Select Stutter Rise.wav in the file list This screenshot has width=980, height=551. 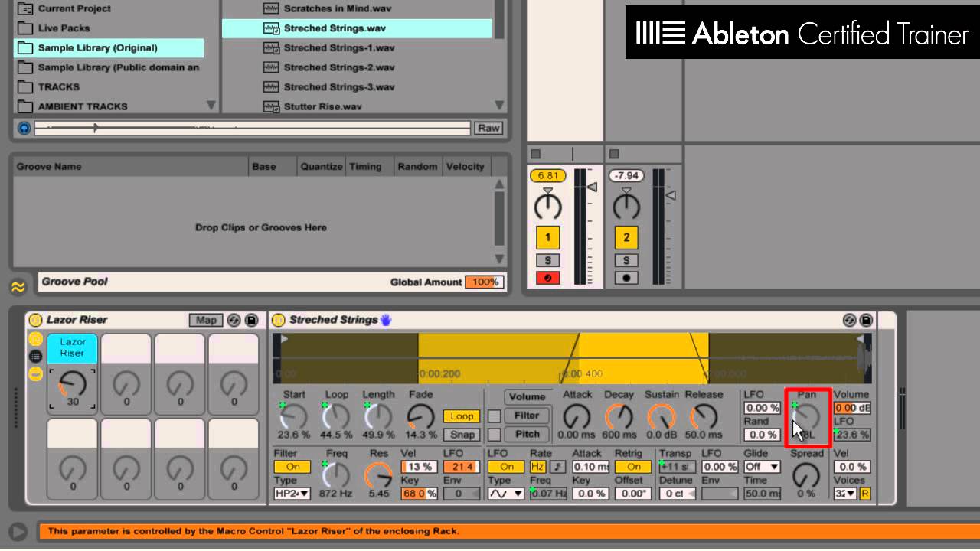coord(322,106)
